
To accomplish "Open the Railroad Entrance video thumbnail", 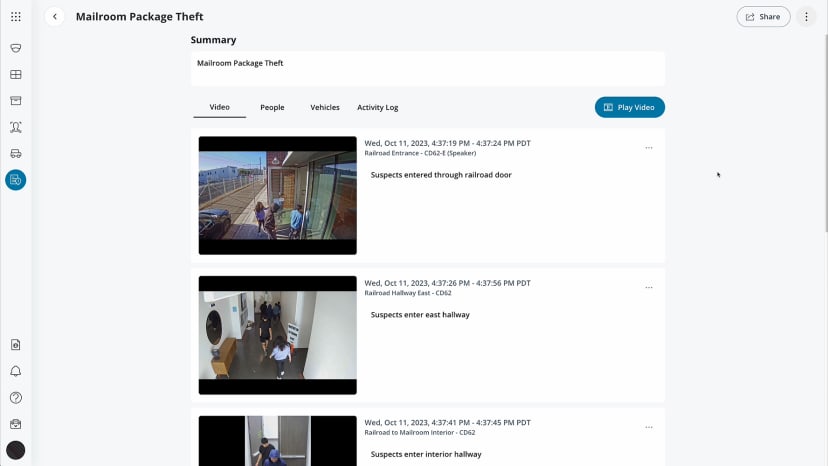I will click(278, 195).
